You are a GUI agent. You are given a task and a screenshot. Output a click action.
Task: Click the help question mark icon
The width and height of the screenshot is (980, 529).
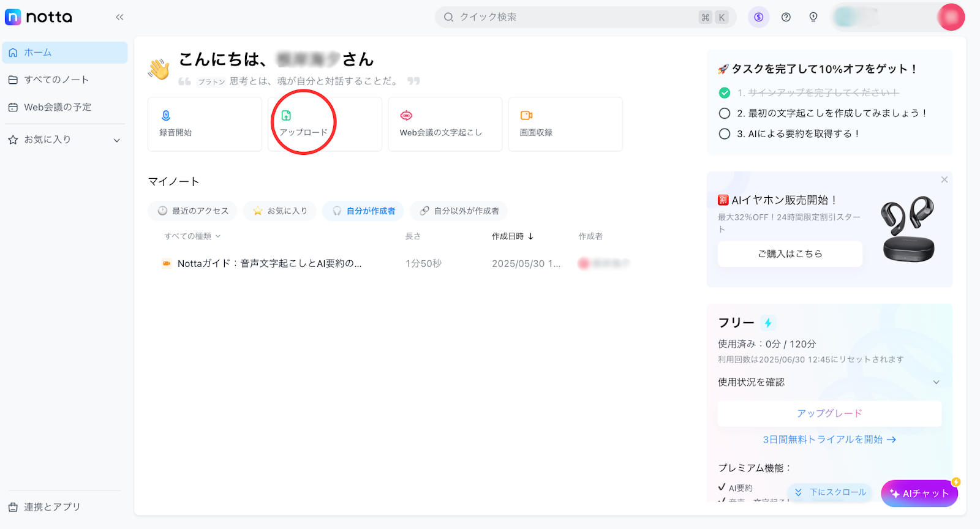pos(786,17)
